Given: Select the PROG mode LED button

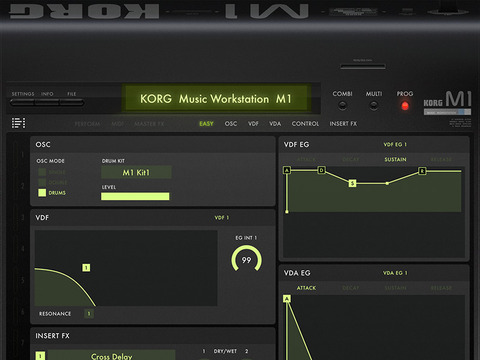Looking at the screenshot, I should click(405, 106).
